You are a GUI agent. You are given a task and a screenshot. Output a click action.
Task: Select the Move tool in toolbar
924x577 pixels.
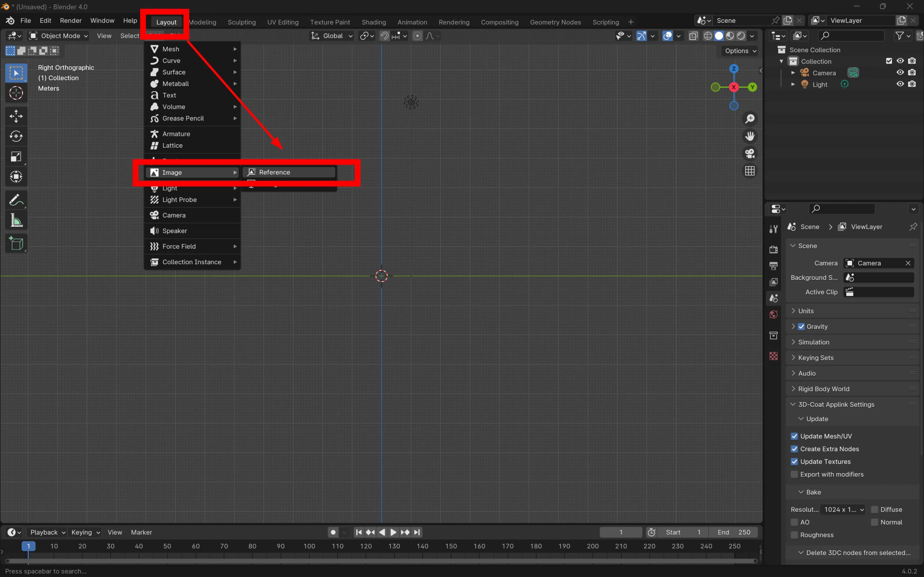pyautogui.click(x=16, y=116)
